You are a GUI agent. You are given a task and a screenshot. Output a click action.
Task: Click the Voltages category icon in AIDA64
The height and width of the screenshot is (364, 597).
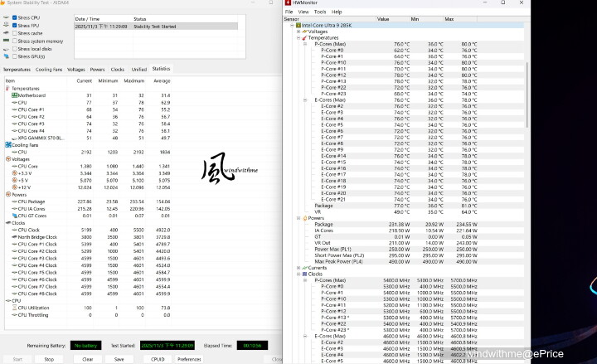pyautogui.click(x=8, y=158)
